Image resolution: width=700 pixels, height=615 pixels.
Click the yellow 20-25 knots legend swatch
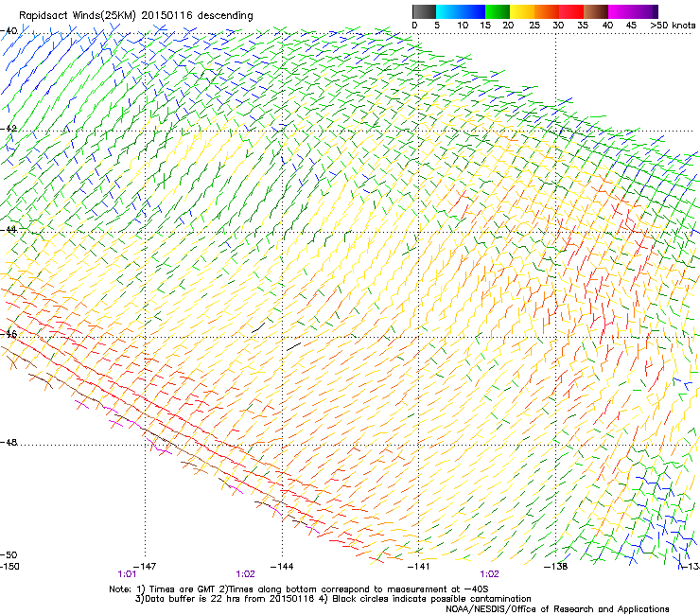(x=522, y=11)
